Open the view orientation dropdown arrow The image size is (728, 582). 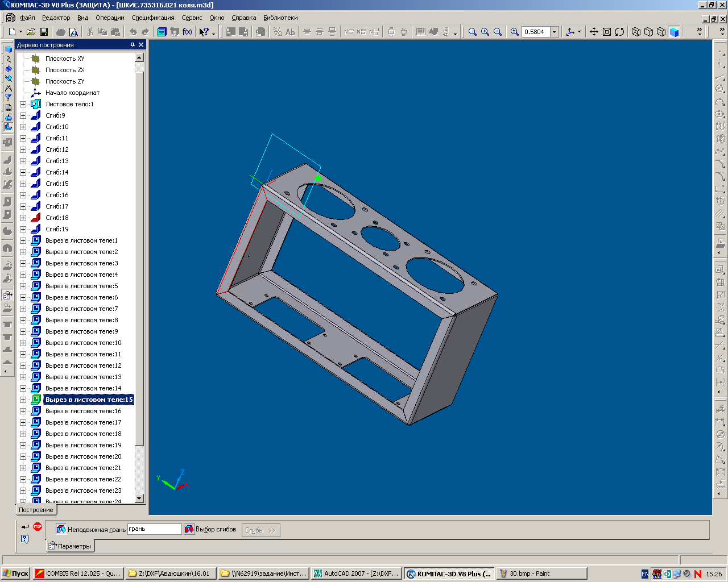coord(579,32)
